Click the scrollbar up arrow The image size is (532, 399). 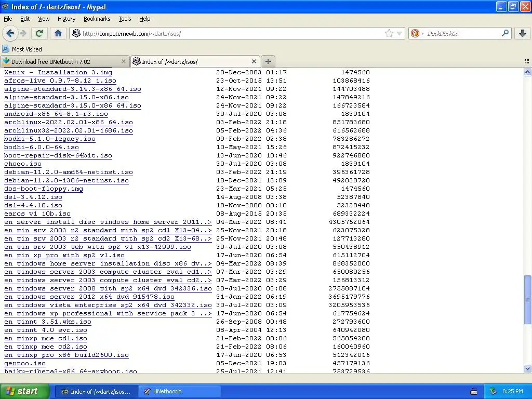[527, 72]
